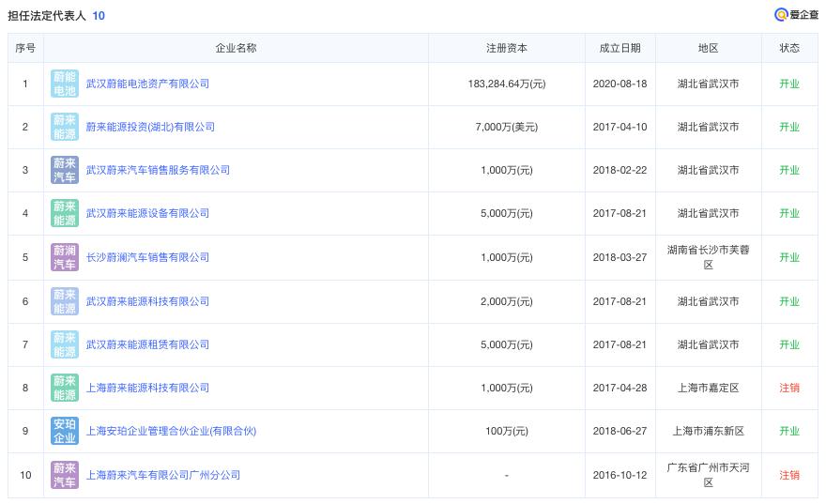Open 上海安珀企业管理合伙企业(有限合伙) link
The height and width of the screenshot is (504, 826).
[171, 431]
